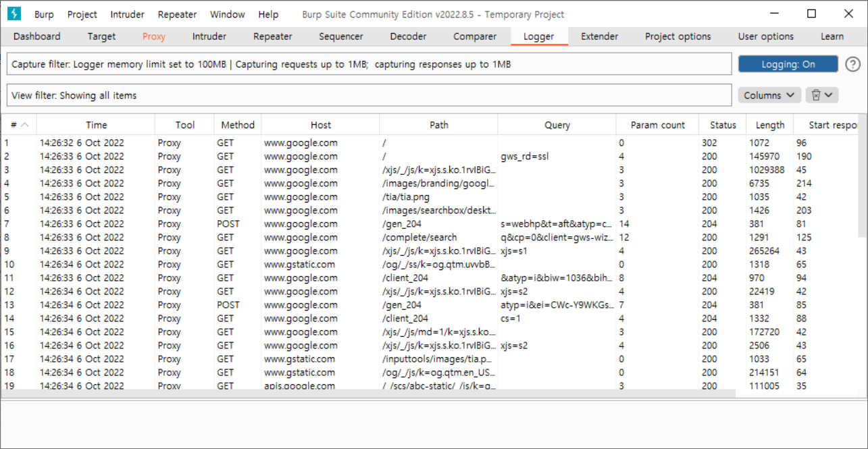
Task: Open the Window menu
Action: [x=227, y=14]
